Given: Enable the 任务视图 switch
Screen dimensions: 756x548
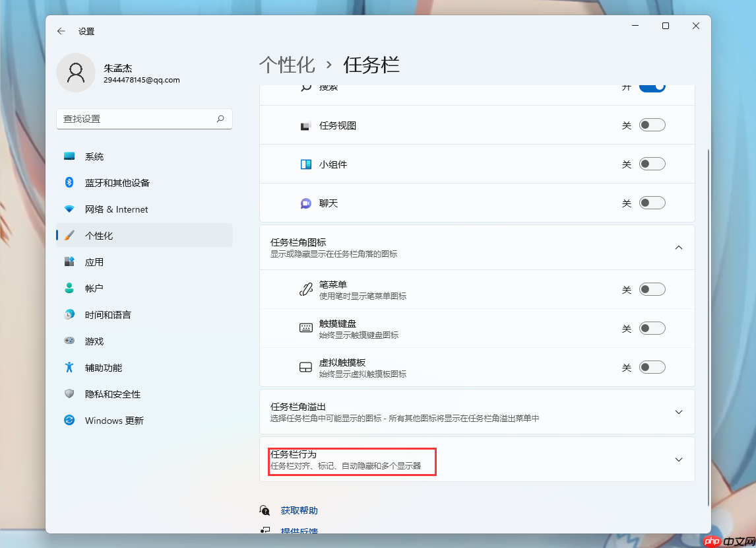Looking at the screenshot, I should tap(652, 124).
